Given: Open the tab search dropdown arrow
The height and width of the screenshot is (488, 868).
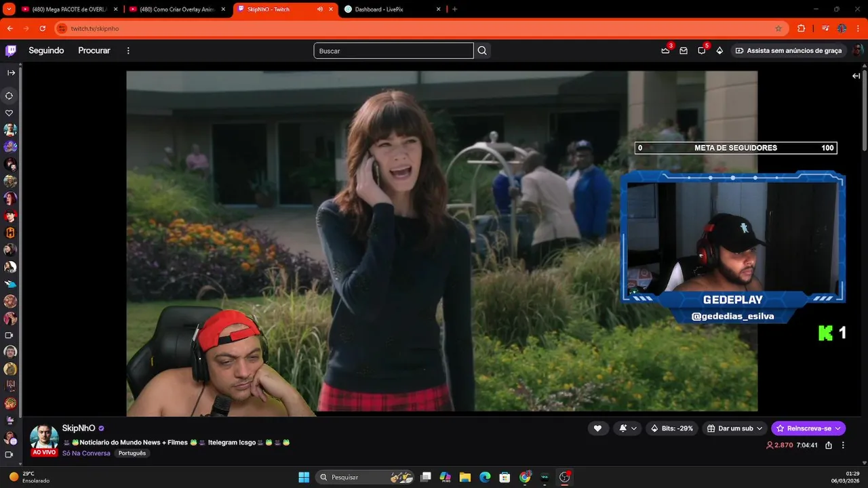Looking at the screenshot, I should [9, 9].
